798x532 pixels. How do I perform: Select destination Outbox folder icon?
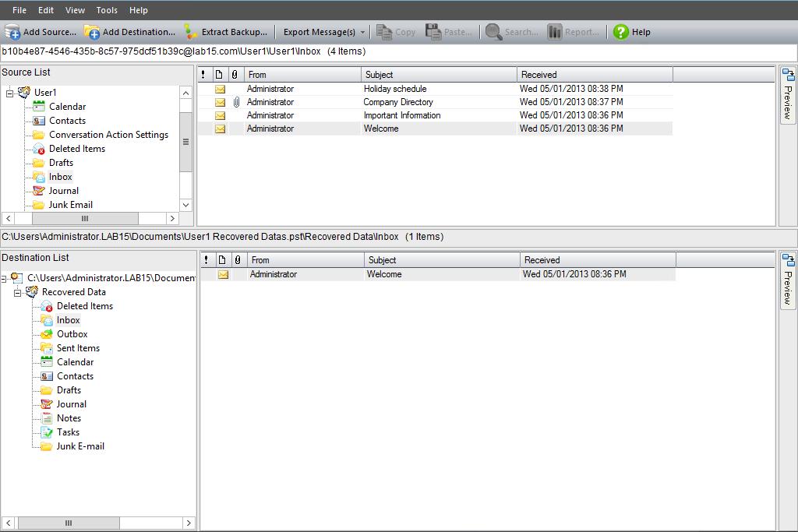point(47,334)
